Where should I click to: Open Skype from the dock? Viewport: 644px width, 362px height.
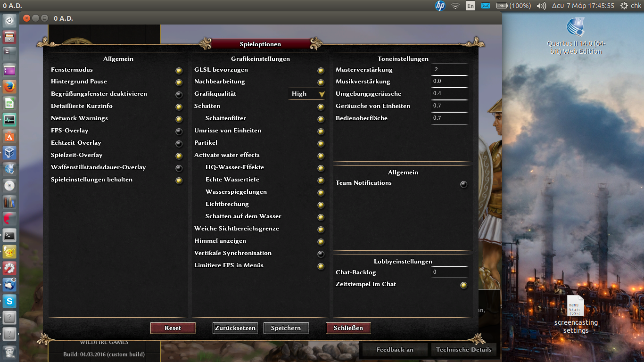pyautogui.click(x=9, y=301)
